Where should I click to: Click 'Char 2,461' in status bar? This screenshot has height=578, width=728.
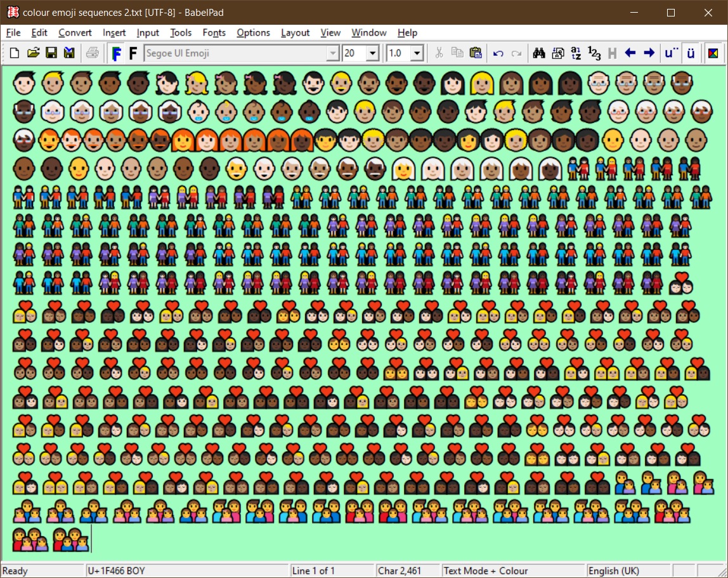coord(400,570)
